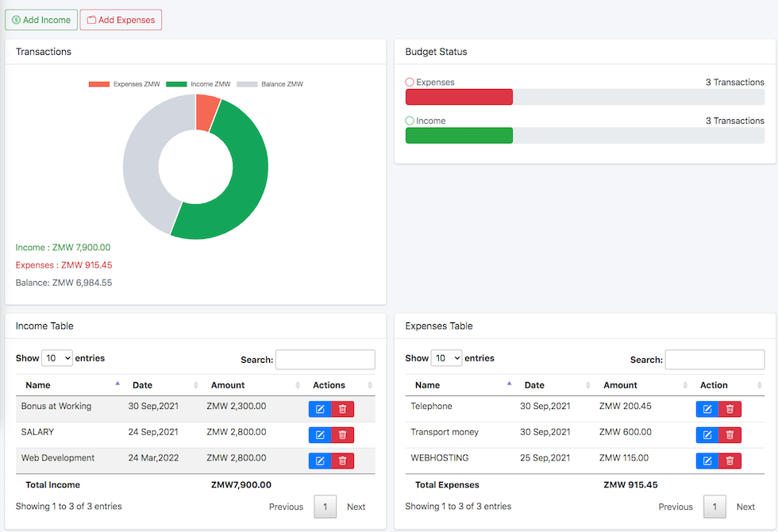Edit the Transport money expense entry
The width and height of the screenshot is (778, 532).
coord(707,435)
